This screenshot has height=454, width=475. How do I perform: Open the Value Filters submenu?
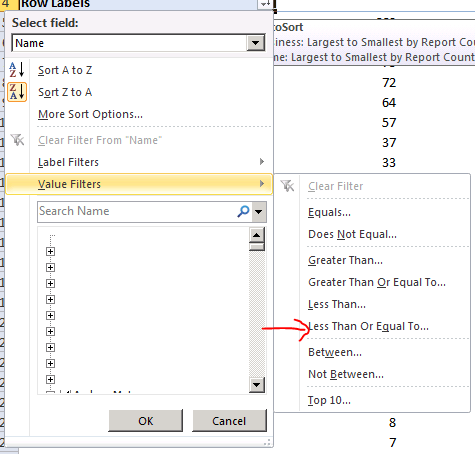139,184
